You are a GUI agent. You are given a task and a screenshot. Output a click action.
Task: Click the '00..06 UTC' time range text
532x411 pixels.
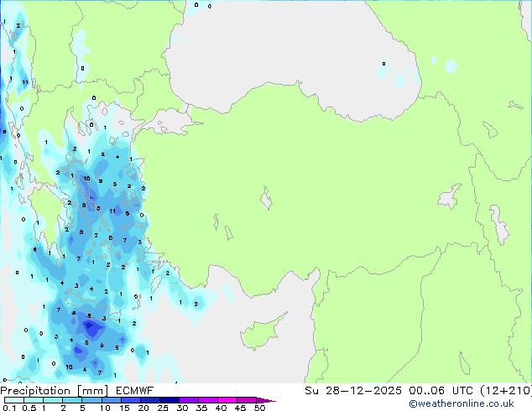pos(441,391)
